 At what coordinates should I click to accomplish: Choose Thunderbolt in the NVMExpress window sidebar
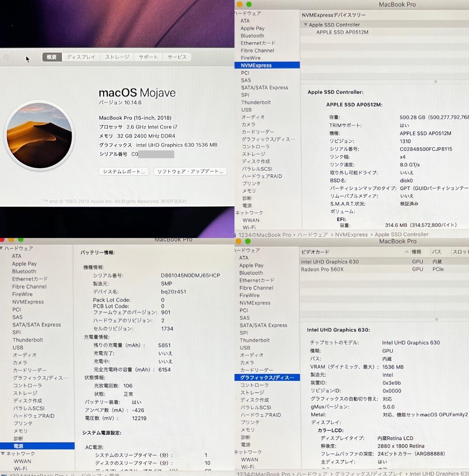click(256, 103)
